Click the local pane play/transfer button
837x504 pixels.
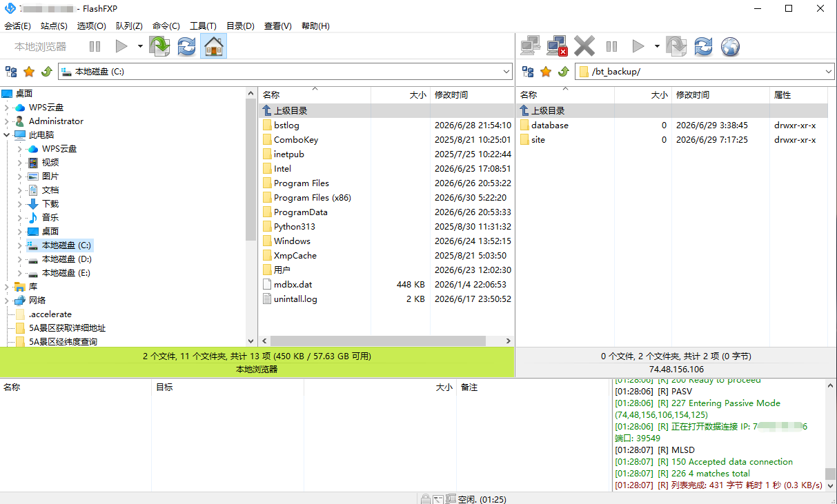pyautogui.click(x=121, y=46)
